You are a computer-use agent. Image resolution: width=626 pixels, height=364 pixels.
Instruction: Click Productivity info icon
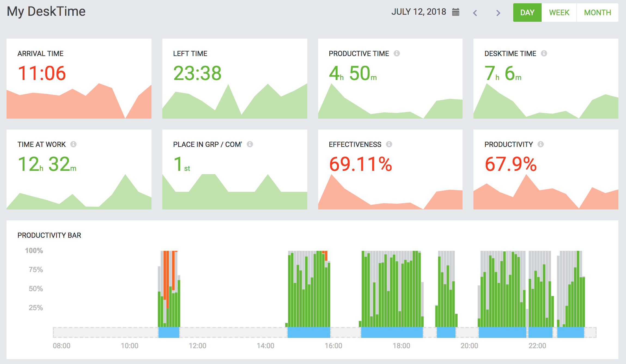pos(541,144)
